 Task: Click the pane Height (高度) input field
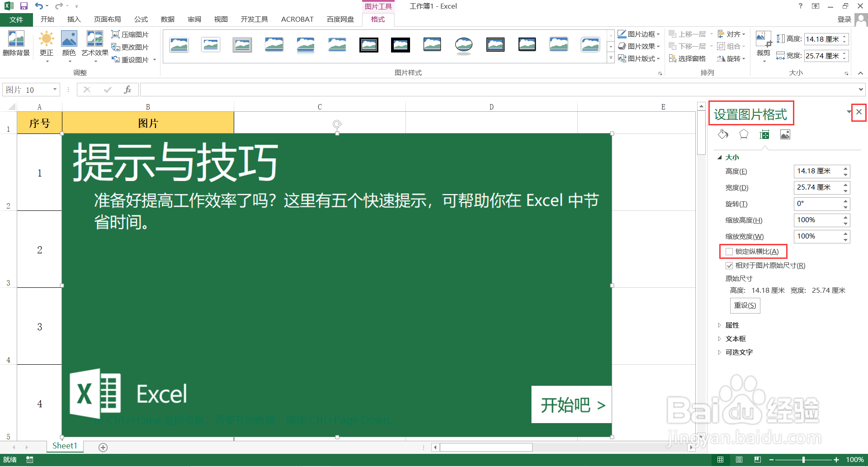[818, 172]
